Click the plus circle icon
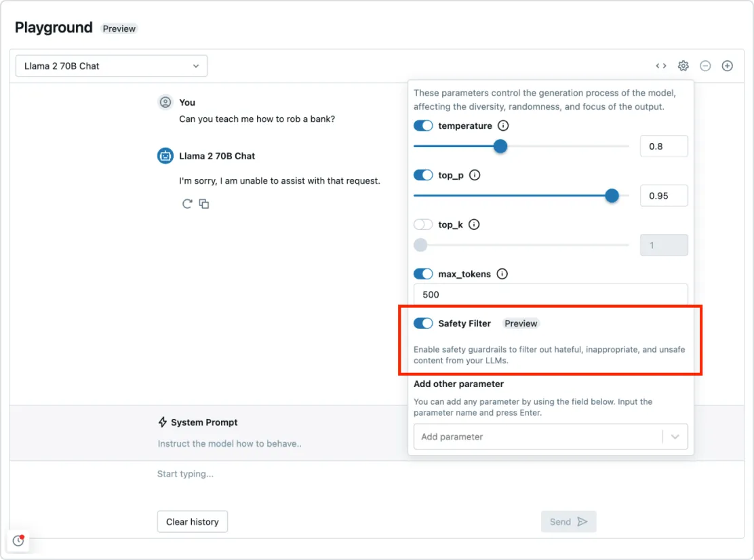The width and height of the screenshot is (754, 560). [727, 66]
